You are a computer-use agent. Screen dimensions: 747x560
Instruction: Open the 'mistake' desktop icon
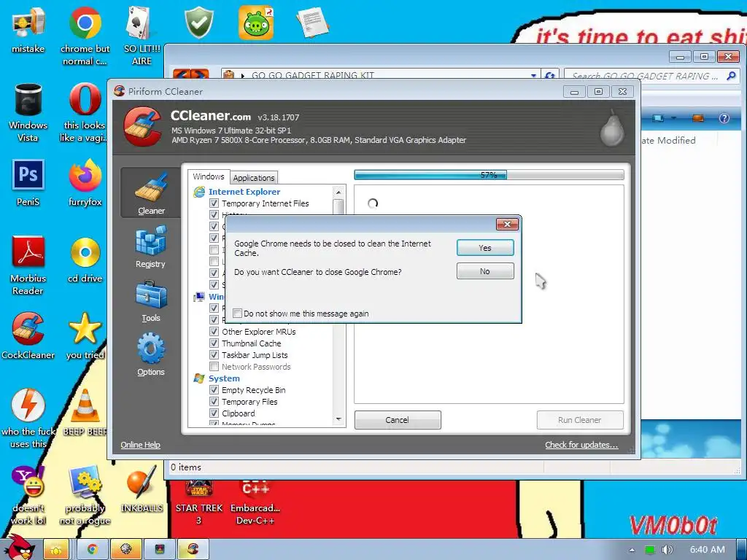click(28, 31)
